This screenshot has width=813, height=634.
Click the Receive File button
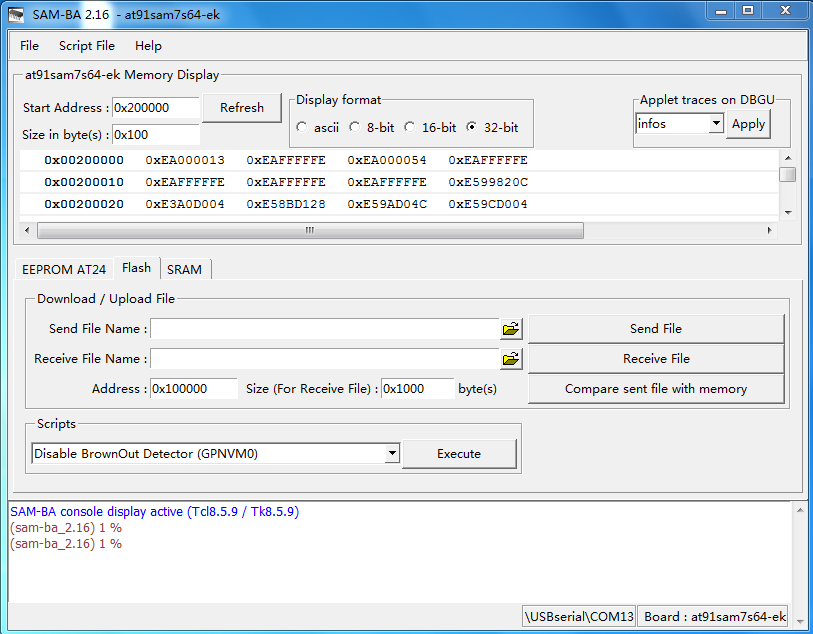(x=656, y=359)
